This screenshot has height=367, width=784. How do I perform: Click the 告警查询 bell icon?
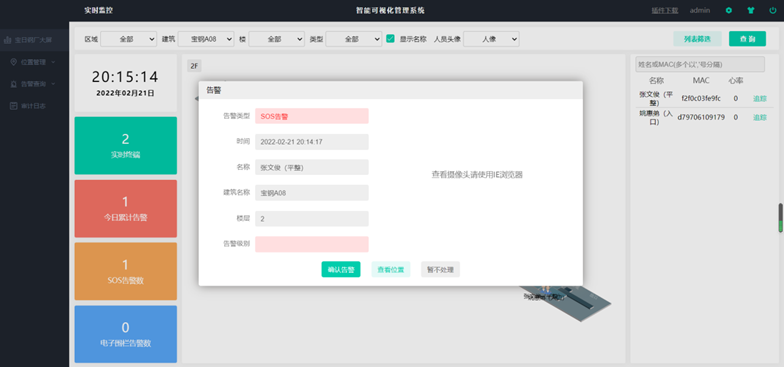[x=14, y=84]
